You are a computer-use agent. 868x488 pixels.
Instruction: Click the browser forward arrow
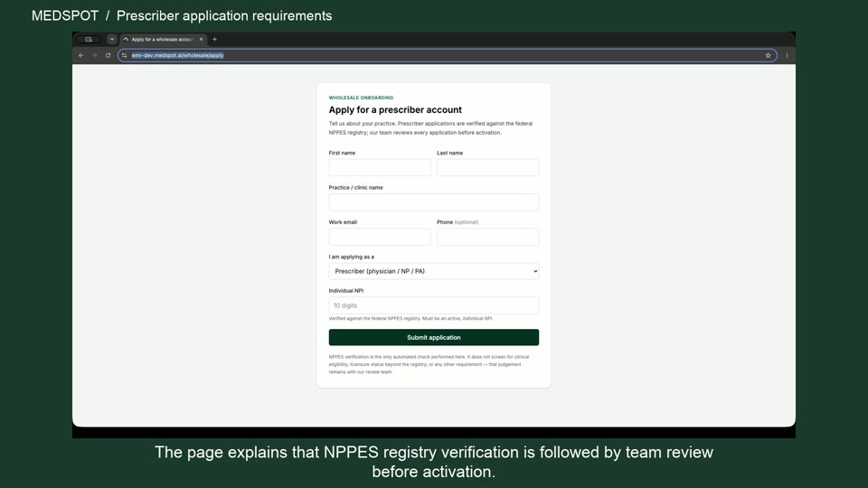[94, 55]
